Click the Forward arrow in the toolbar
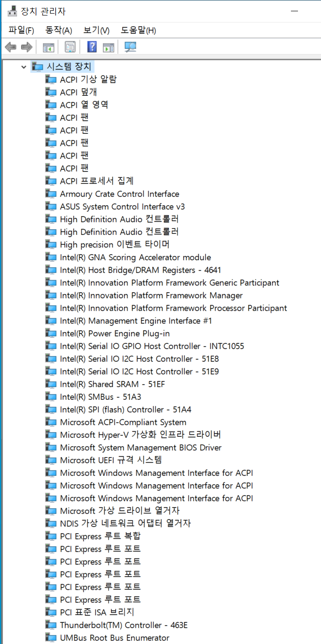321x644 pixels. pos(26,47)
